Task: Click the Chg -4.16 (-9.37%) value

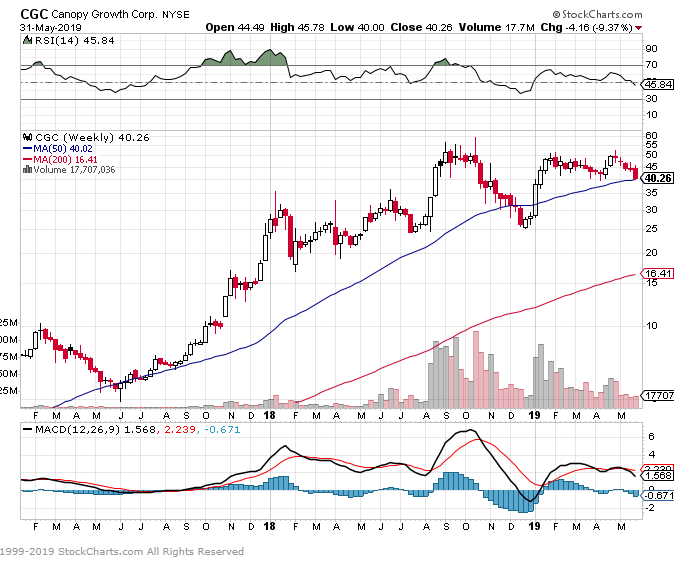Action: coord(587,27)
